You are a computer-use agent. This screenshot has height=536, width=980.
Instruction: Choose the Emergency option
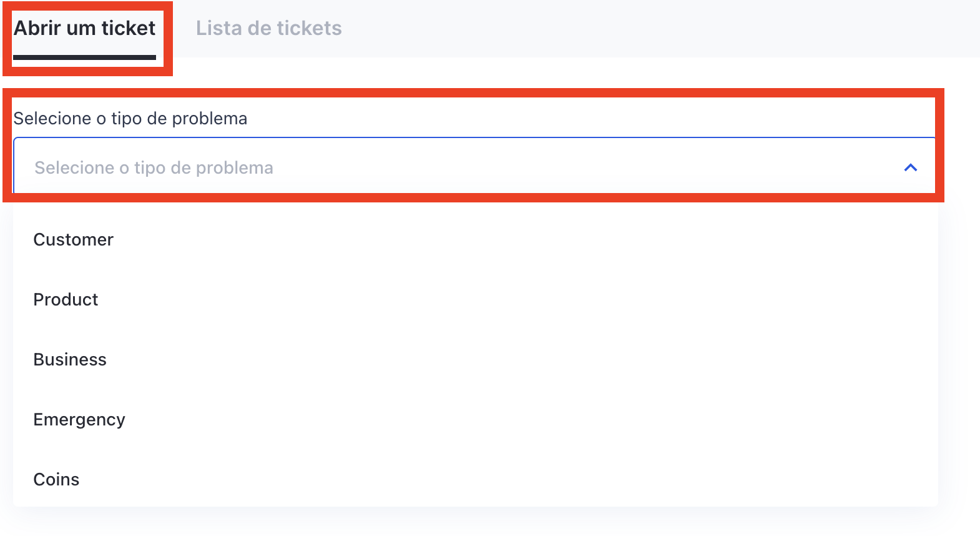click(79, 420)
